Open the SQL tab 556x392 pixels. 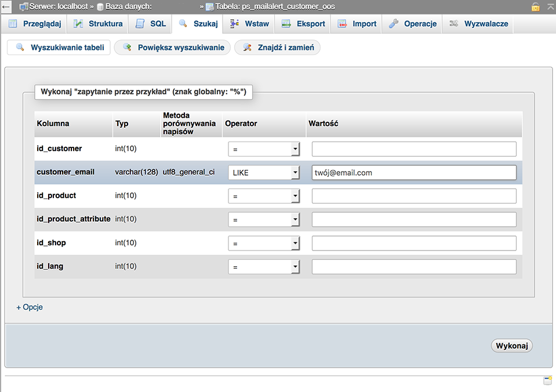click(150, 24)
